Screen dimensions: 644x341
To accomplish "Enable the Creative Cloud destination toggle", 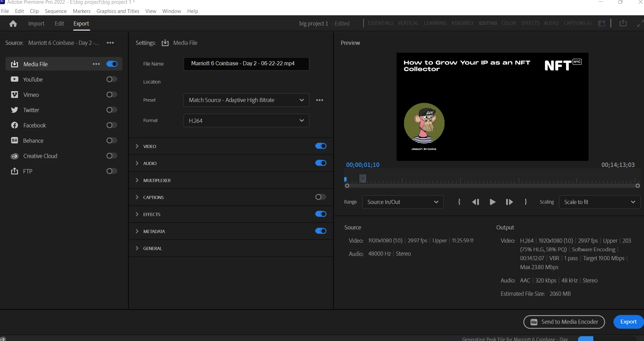I will [112, 156].
